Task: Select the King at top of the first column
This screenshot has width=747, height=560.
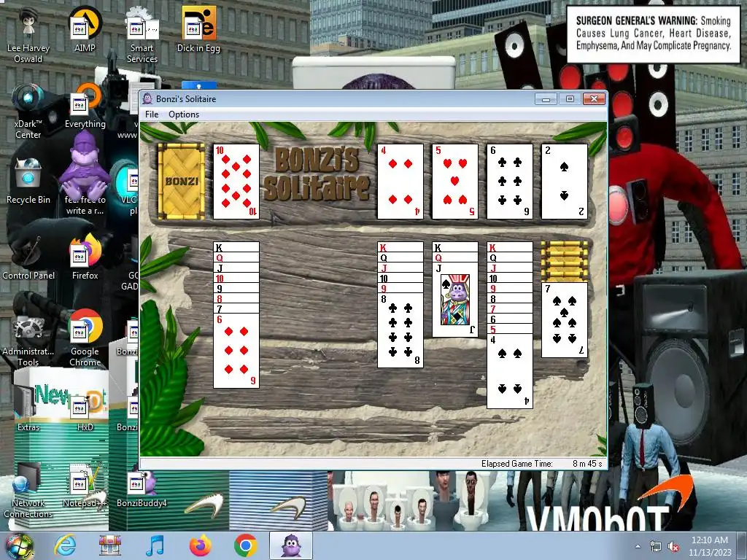Action: (x=236, y=246)
